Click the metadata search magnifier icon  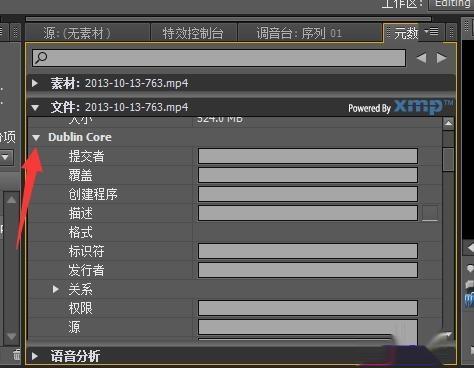[41, 58]
